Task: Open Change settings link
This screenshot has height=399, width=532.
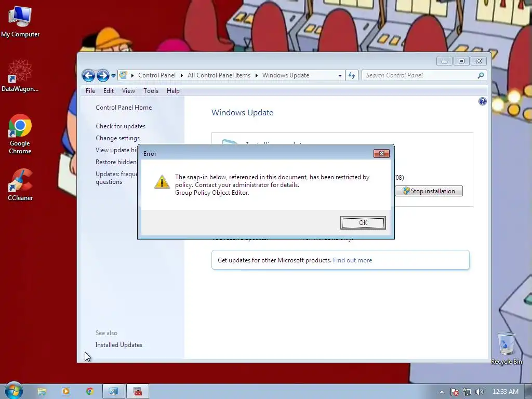Action: click(x=118, y=138)
